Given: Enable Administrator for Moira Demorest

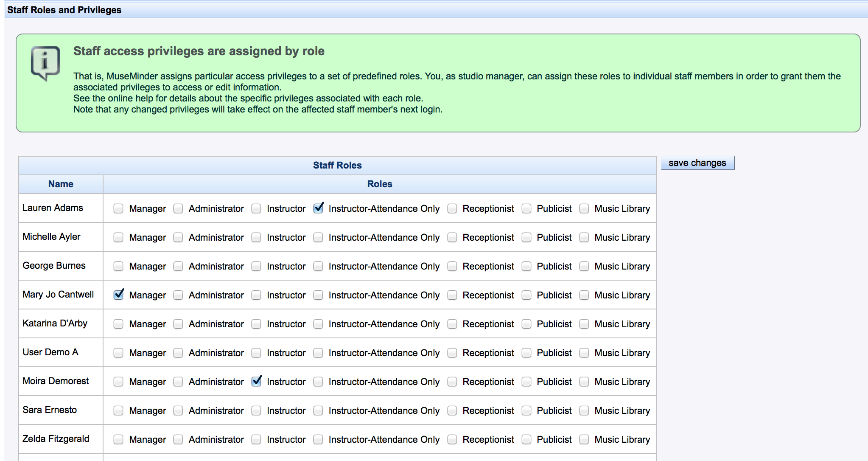Looking at the screenshot, I should coord(178,382).
